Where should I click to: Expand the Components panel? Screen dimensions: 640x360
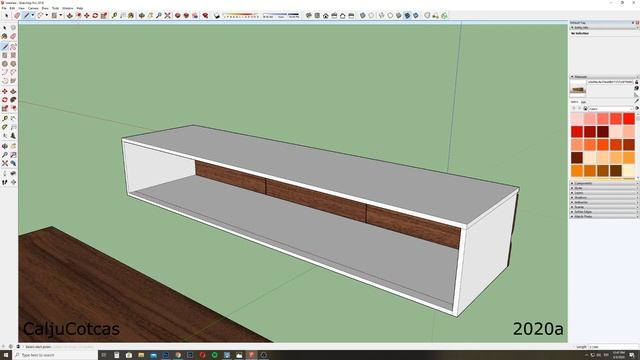click(x=604, y=183)
